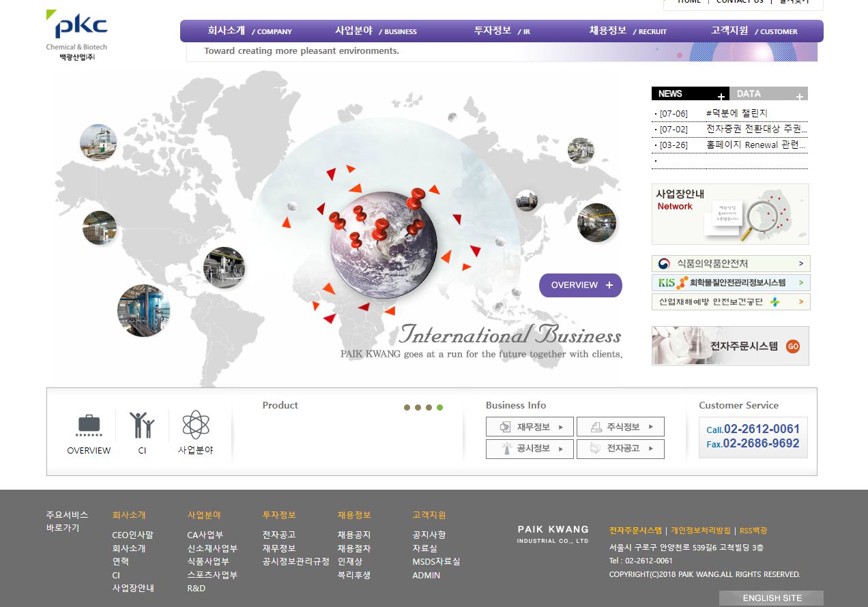Open the footer CA사업부 link

205,535
